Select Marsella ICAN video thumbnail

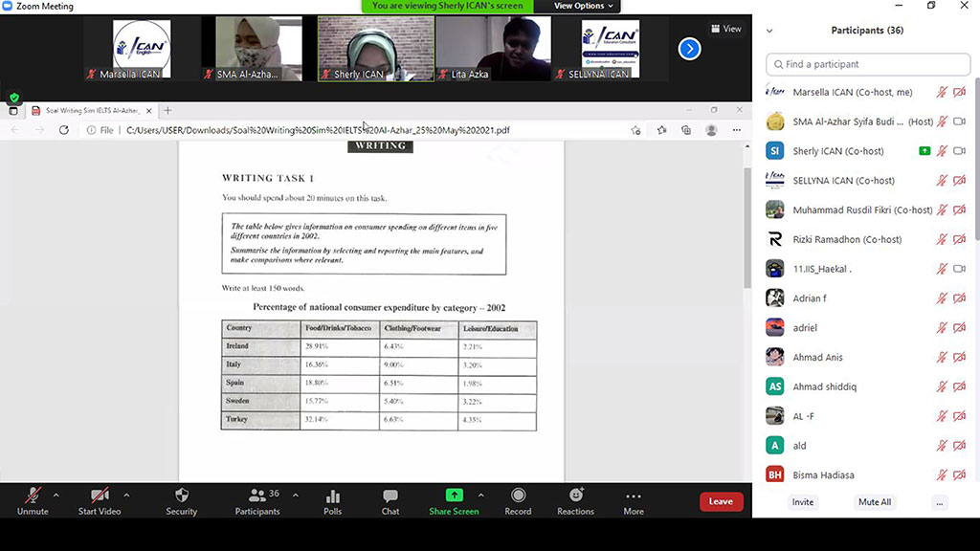click(142, 49)
